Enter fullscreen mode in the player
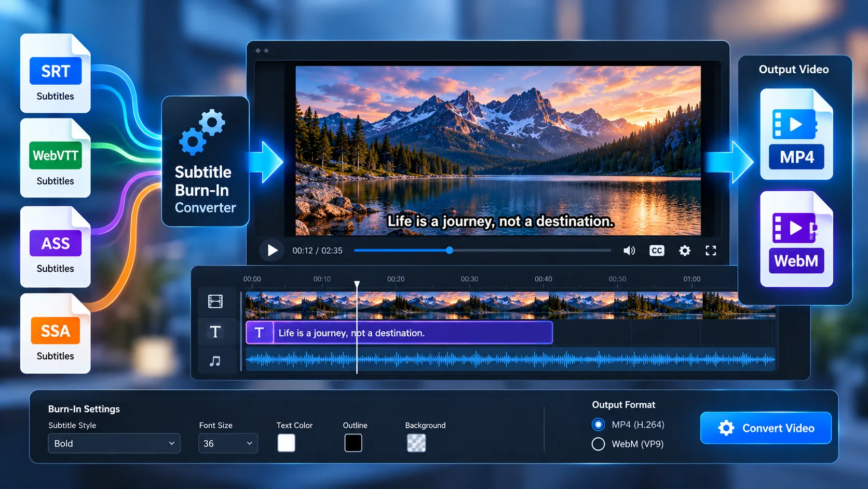 click(x=711, y=250)
